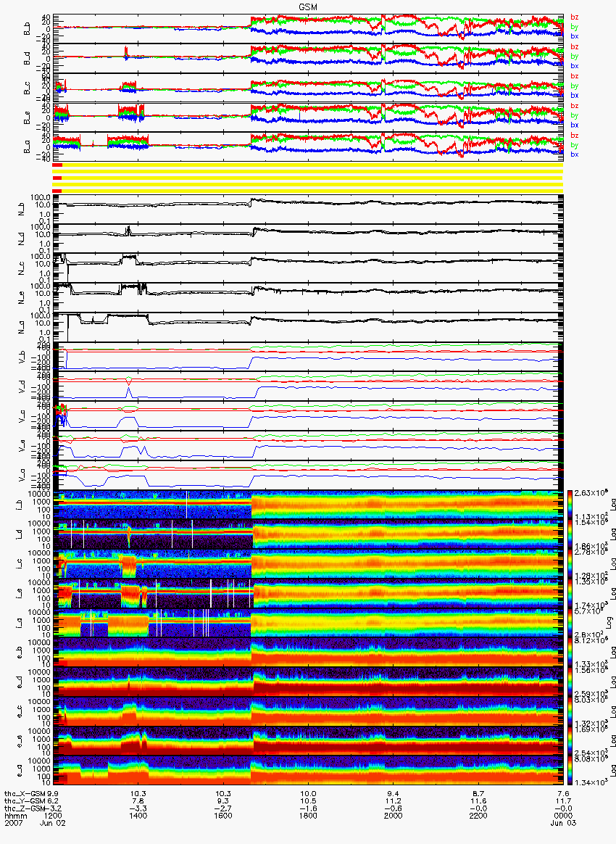Image resolution: width=616 pixels, height=844 pixels.
Task: Click the B_c panel axis label
Action: [27, 88]
